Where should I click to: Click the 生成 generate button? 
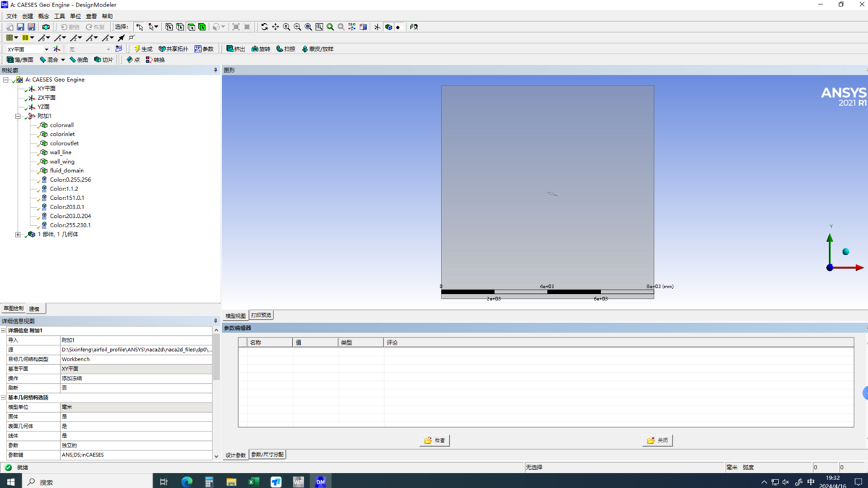point(142,49)
